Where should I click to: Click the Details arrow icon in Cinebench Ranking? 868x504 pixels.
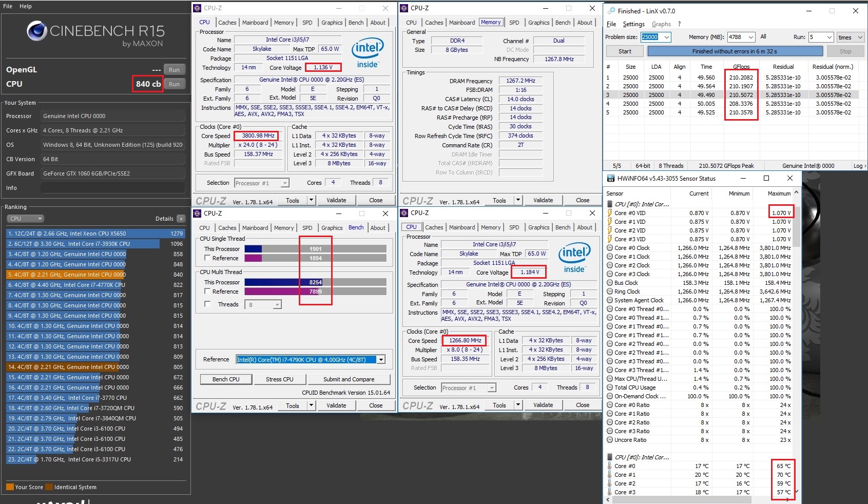(181, 219)
